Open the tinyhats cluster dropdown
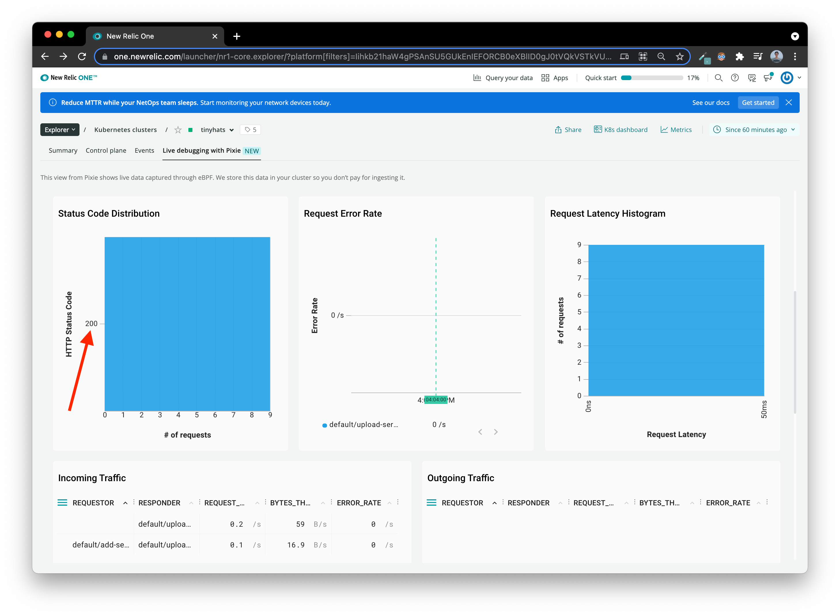The width and height of the screenshot is (840, 616). [x=217, y=130]
